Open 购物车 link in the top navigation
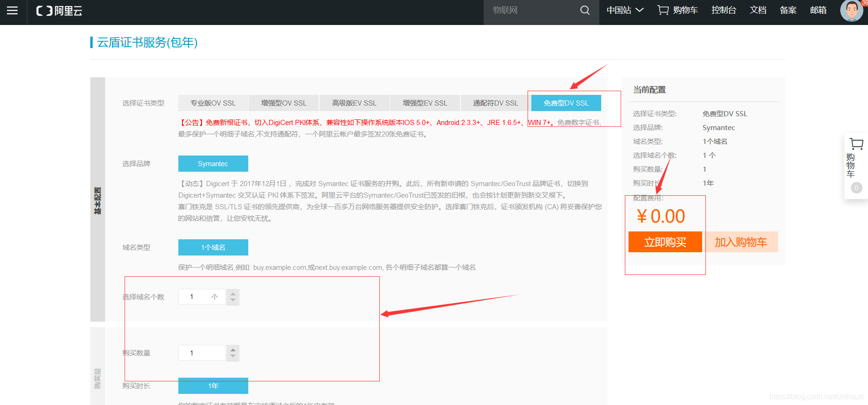The image size is (868, 405). (686, 10)
